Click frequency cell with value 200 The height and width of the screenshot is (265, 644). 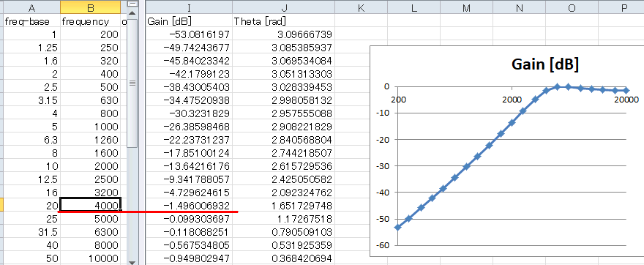coord(90,34)
